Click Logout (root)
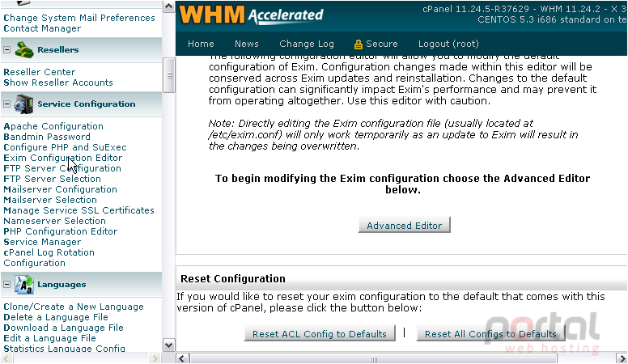This screenshot has height=364, width=628. click(x=448, y=44)
